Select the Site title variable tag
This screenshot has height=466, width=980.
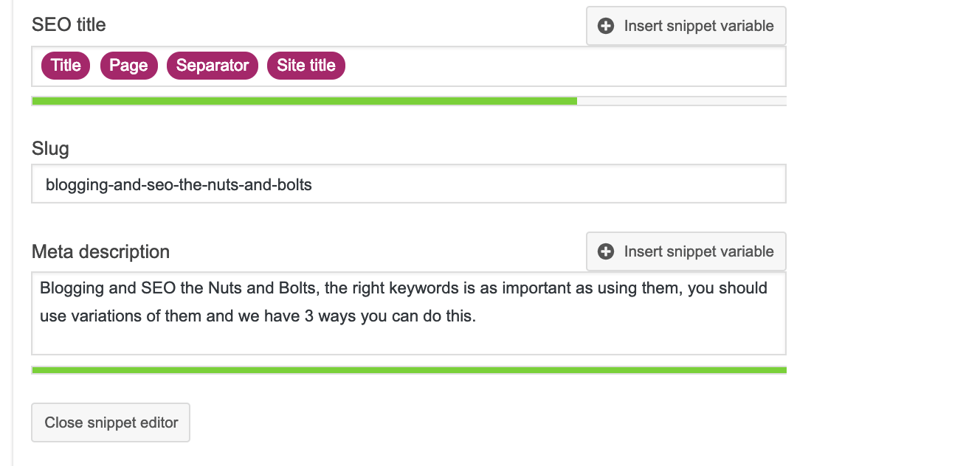(306, 66)
